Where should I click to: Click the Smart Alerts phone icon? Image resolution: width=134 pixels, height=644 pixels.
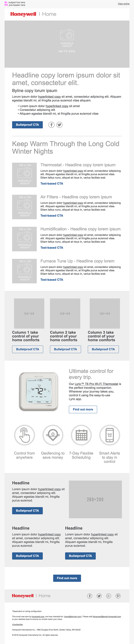tap(110, 435)
